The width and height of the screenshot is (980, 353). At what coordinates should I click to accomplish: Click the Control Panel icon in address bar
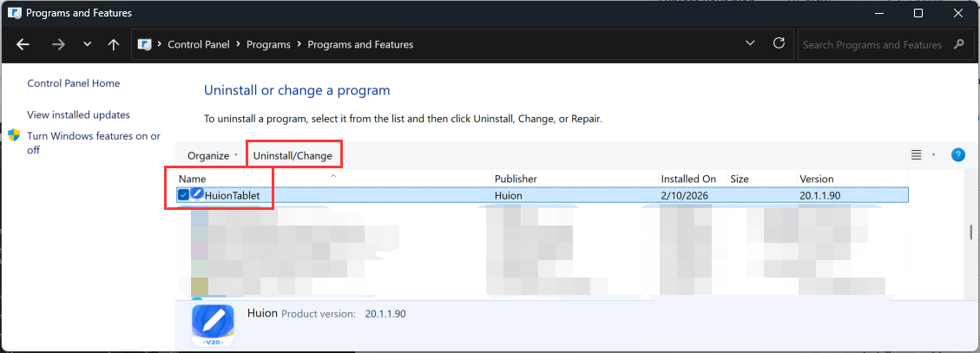tap(144, 44)
